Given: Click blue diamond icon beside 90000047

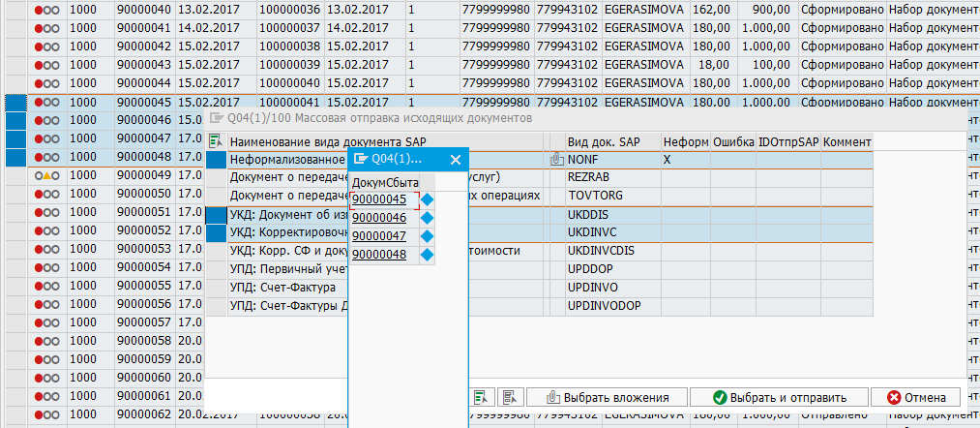Looking at the screenshot, I should 427,236.
